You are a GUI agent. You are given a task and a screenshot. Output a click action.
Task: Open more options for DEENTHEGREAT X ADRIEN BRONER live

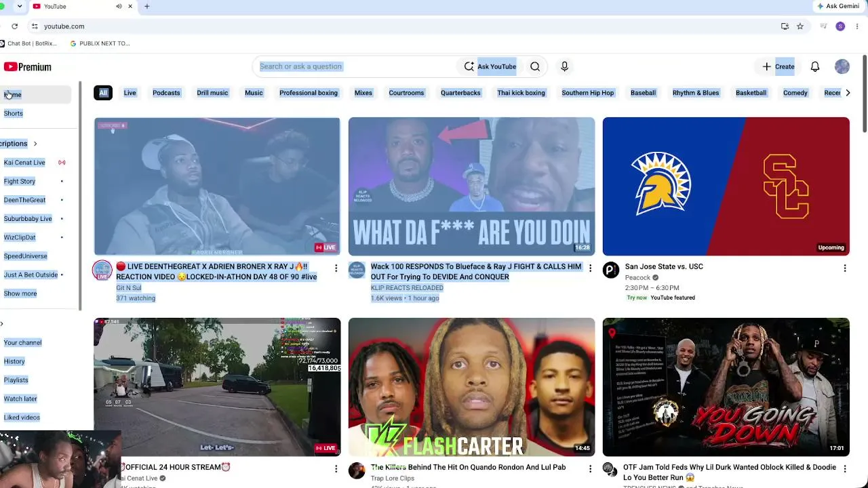click(336, 268)
